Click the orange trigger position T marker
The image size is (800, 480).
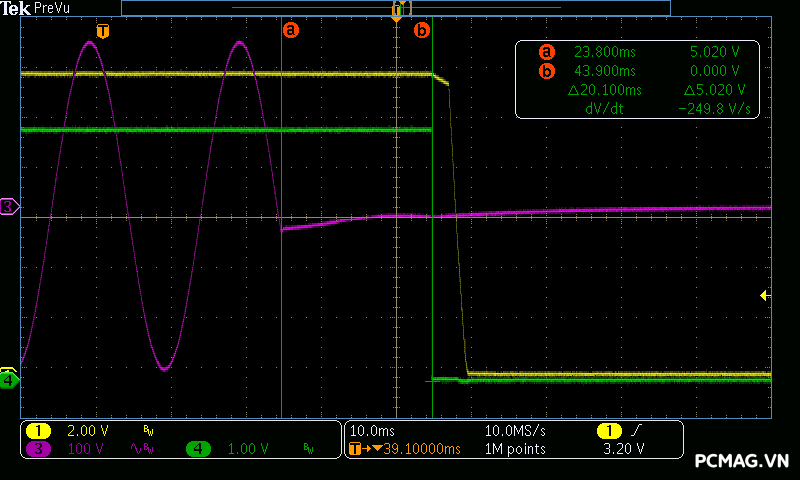[102, 31]
